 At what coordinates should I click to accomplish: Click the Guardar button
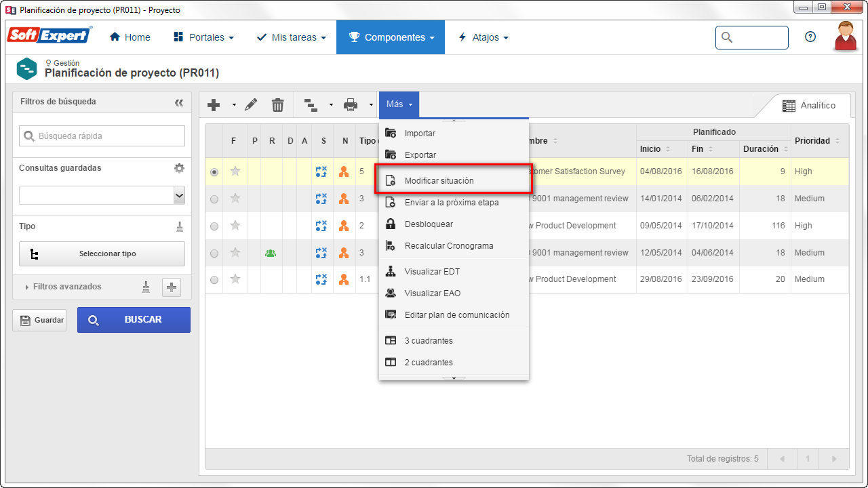[x=39, y=320]
